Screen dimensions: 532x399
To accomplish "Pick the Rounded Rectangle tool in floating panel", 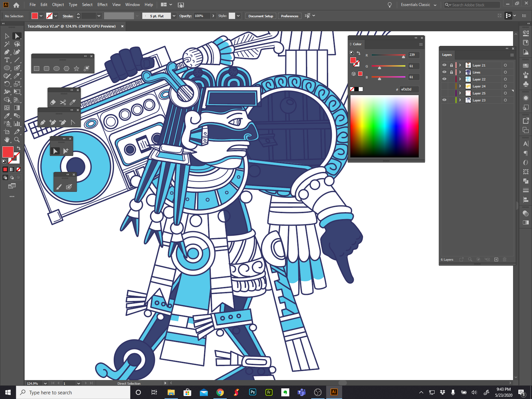I will click(47, 68).
